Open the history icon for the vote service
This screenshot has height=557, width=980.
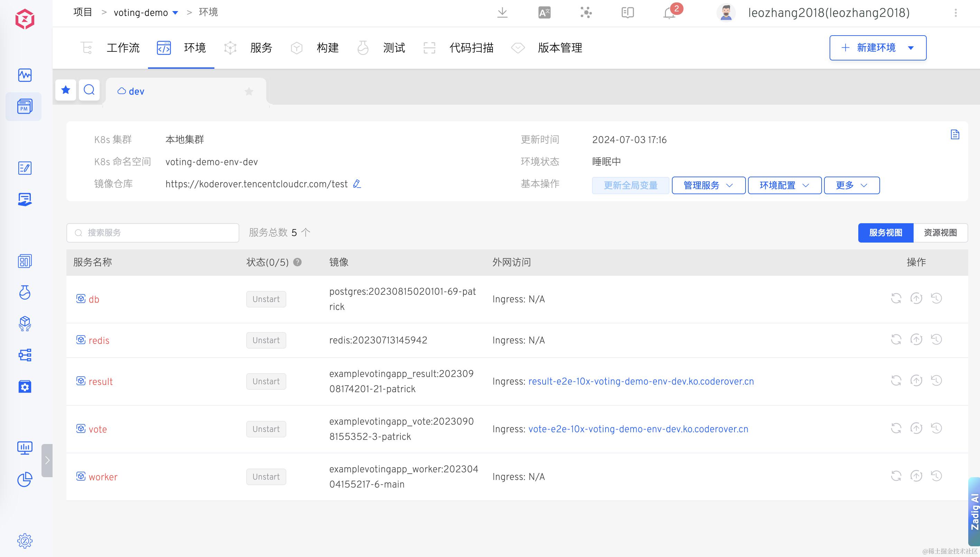click(936, 428)
